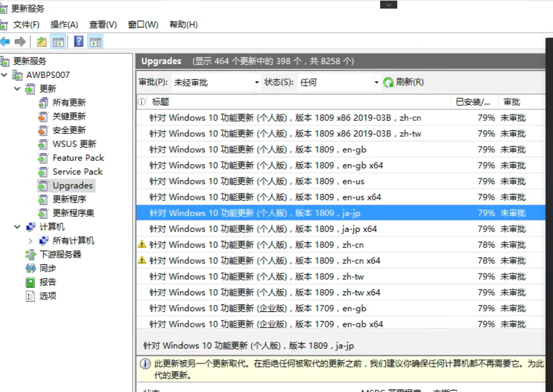Open the 操作(A) menu
The height and width of the screenshot is (392, 553).
point(64,25)
